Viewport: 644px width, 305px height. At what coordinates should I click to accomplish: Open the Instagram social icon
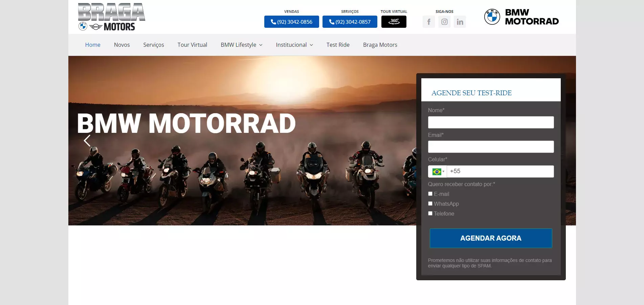coord(444,22)
